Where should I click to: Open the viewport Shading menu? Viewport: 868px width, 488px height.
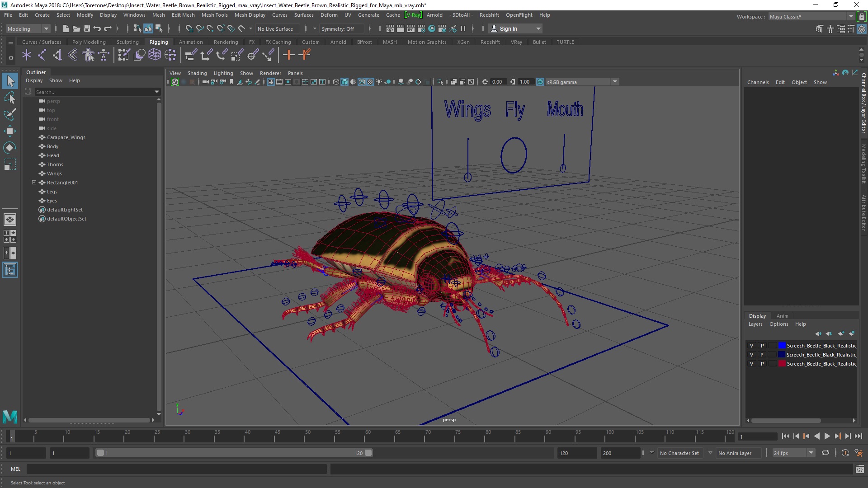point(197,73)
